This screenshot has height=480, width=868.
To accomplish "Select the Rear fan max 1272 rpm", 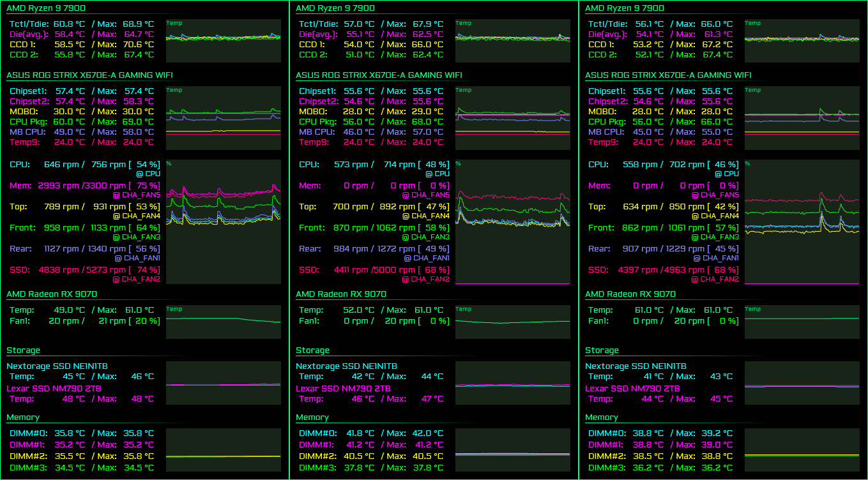I will pos(398,249).
